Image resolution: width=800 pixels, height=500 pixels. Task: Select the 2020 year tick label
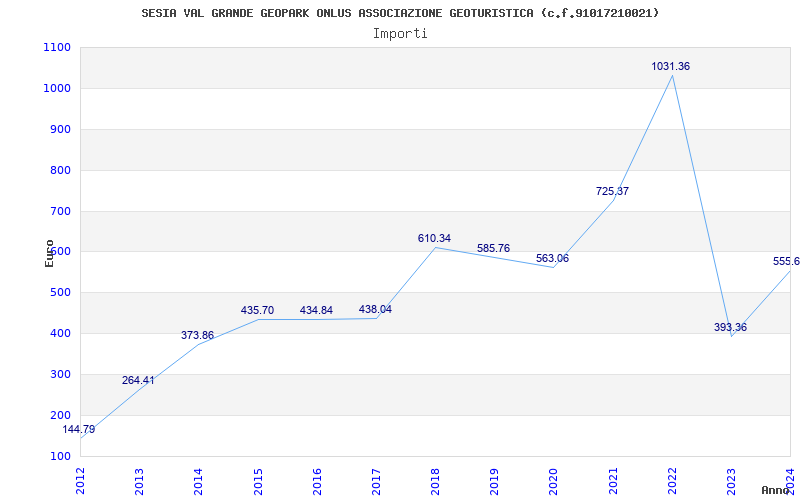tap(554, 481)
